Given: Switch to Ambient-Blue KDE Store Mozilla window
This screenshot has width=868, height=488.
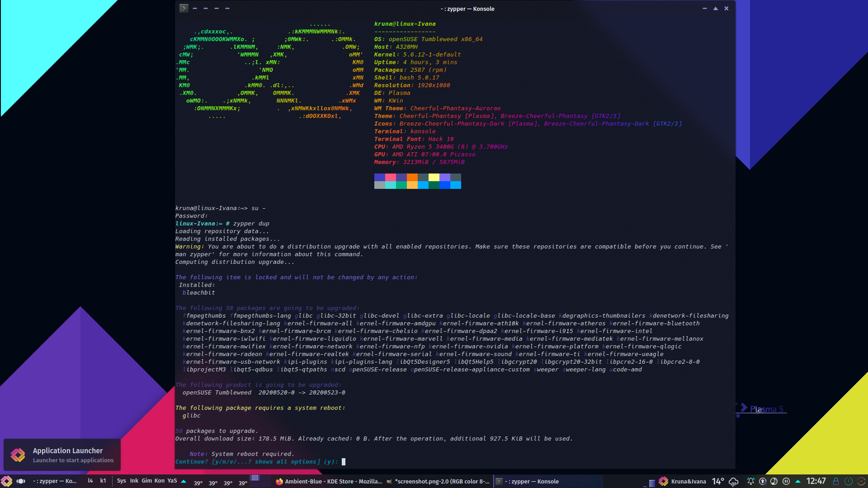Looking at the screenshot, I should tap(329, 482).
